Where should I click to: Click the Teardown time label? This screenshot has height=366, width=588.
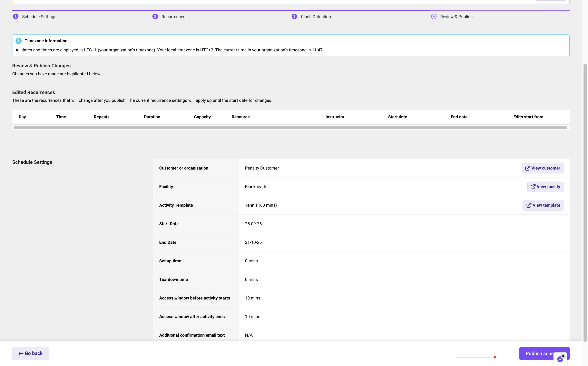pyautogui.click(x=173, y=279)
